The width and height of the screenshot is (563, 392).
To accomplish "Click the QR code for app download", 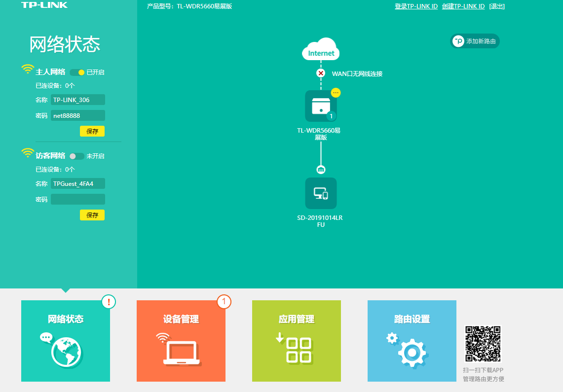I will [x=483, y=344].
